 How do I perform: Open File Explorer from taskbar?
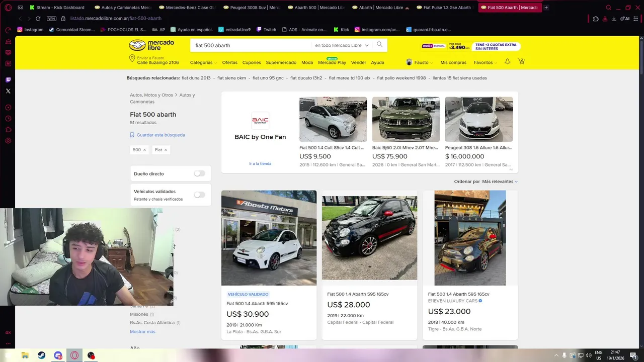25,355
